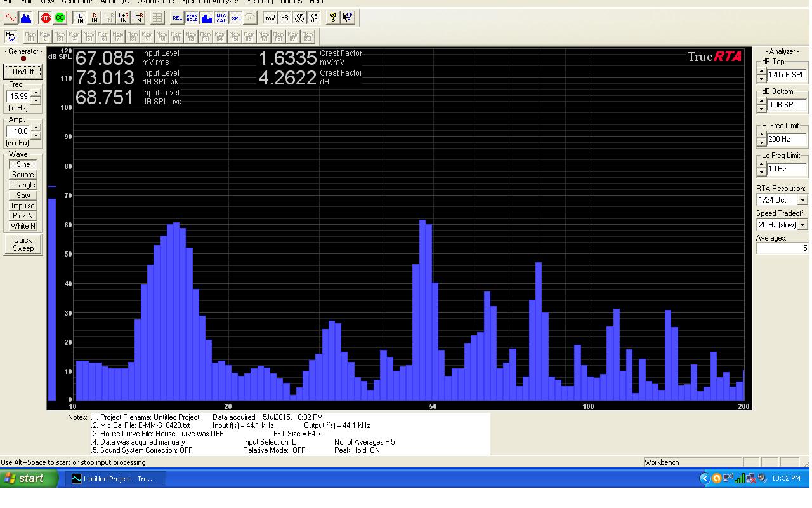Toggle the generator On/Off button
The width and height of the screenshot is (812, 508).
23,71
